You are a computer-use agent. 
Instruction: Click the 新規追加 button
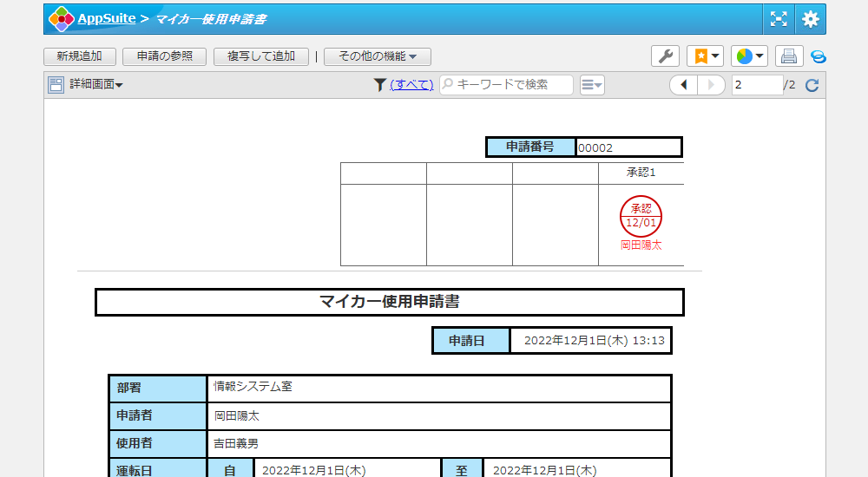[x=79, y=56]
